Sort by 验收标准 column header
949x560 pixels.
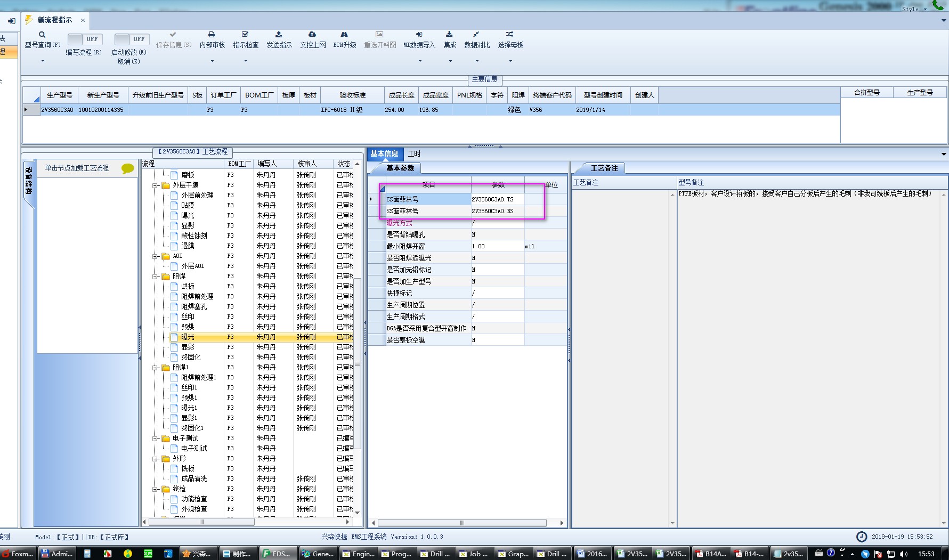pyautogui.click(x=353, y=95)
